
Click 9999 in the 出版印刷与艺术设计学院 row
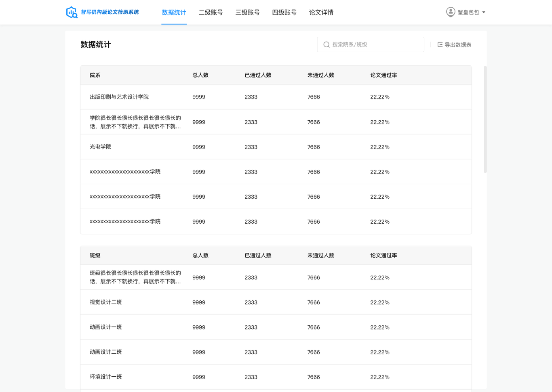(x=199, y=97)
